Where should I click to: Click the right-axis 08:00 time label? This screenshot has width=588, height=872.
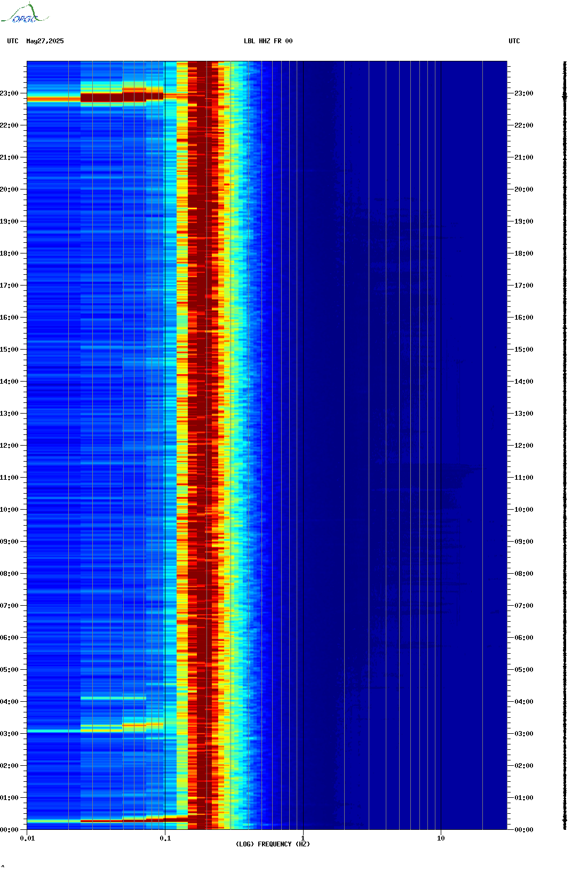click(x=523, y=574)
